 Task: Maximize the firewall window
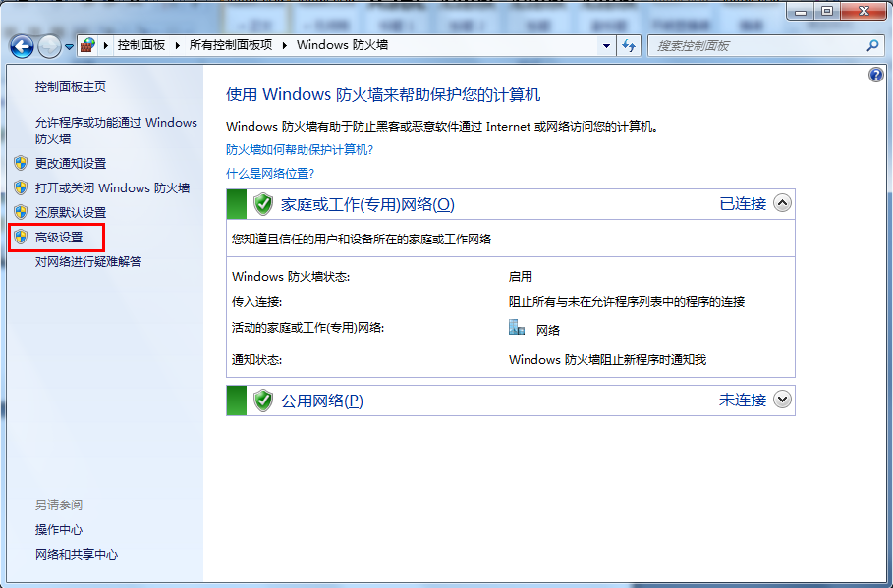point(827,11)
